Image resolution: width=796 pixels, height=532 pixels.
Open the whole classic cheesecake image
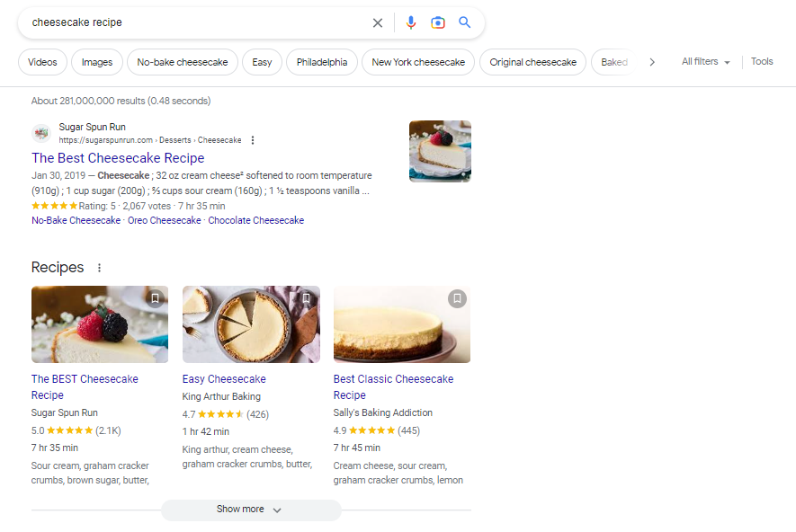coord(401,324)
